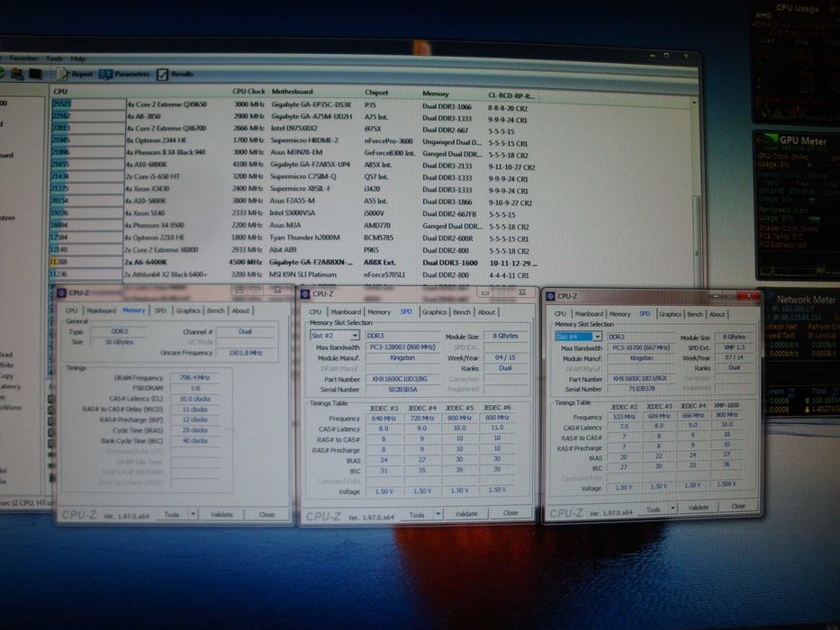This screenshot has height=630, width=840.
Task: Click Validate in the Slot #4 CPU-Z window
Action: [x=698, y=507]
